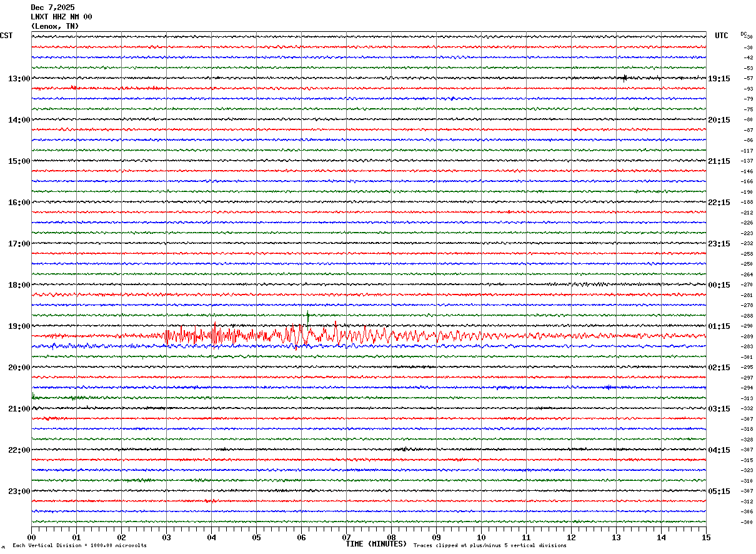This screenshot has width=756, height=554.
Task: Click the DC offset value "-258"
Action: (747, 254)
